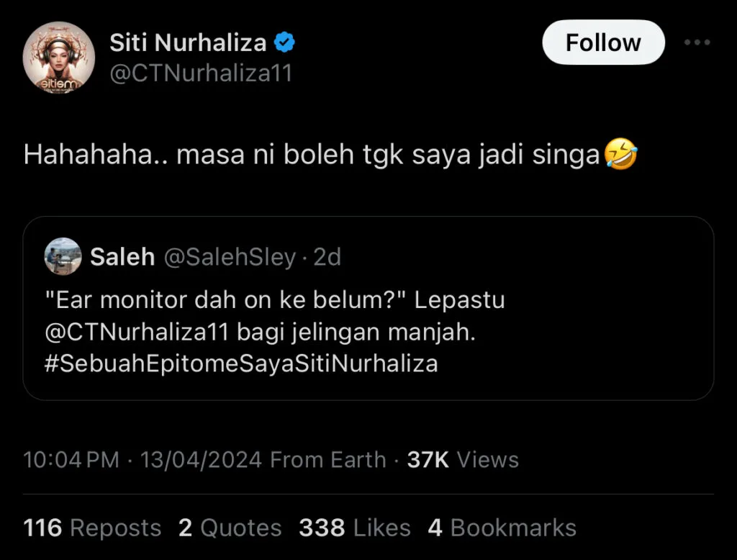Follow Siti Nurhaliza's account

pos(602,42)
